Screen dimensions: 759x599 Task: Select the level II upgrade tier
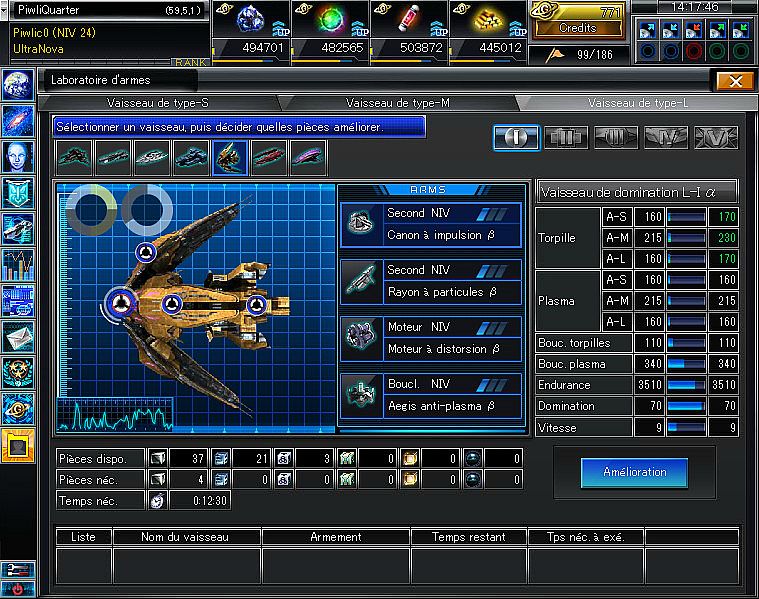pos(566,138)
